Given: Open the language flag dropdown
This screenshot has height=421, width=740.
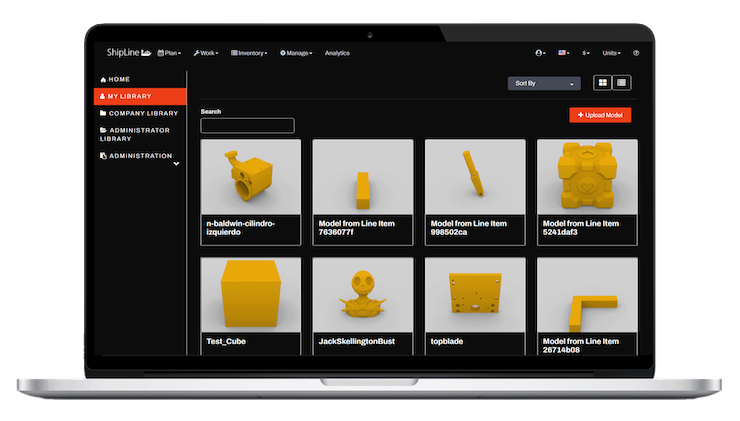Looking at the screenshot, I should (x=563, y=53).
